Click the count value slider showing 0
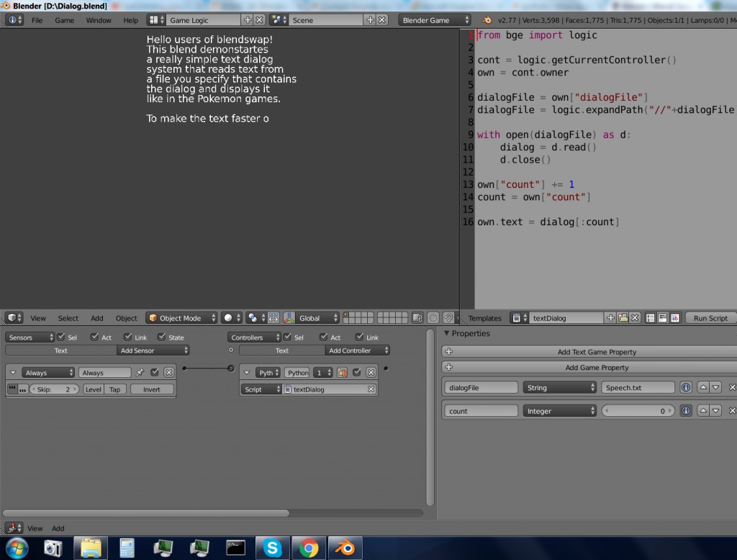This screenshot has width=737, height=560. (638, 410)
